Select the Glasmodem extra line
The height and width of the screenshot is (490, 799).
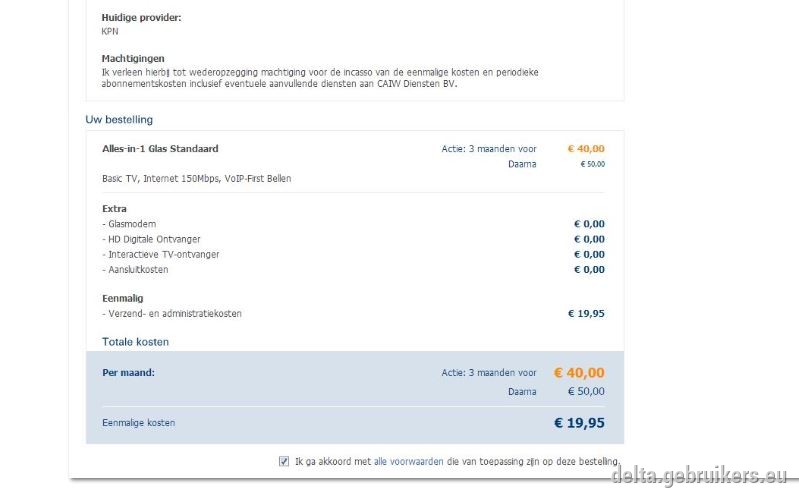coord(129,224)
